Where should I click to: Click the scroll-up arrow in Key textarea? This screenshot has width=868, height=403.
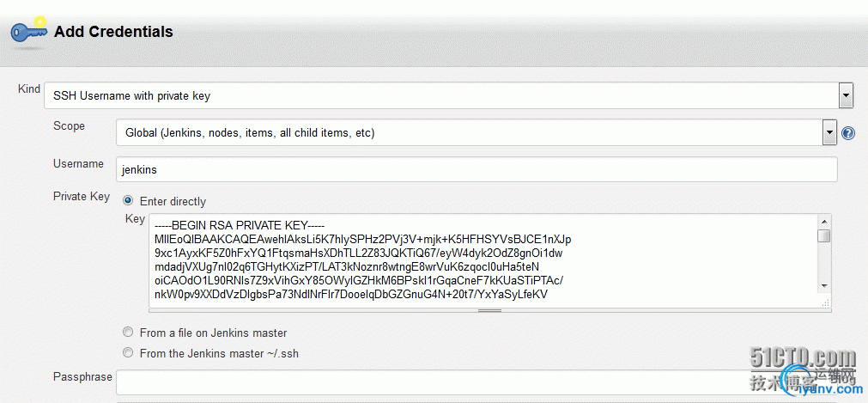point(823,220)
